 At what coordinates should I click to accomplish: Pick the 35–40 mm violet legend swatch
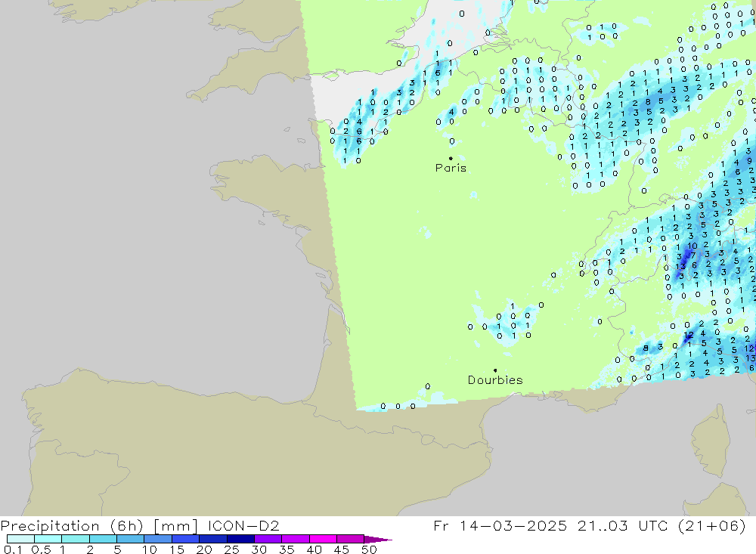(295, 539)
